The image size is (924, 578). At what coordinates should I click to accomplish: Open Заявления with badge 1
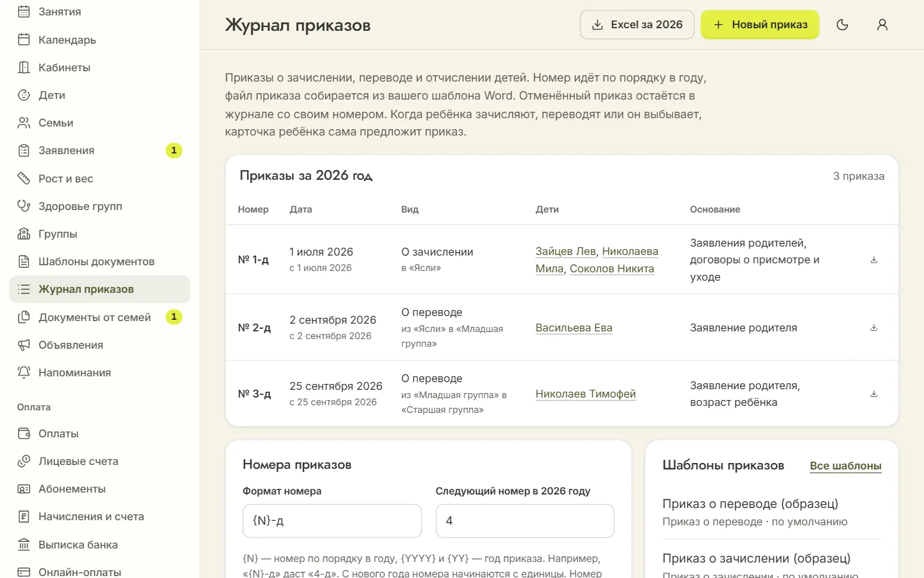click(99, 150)
